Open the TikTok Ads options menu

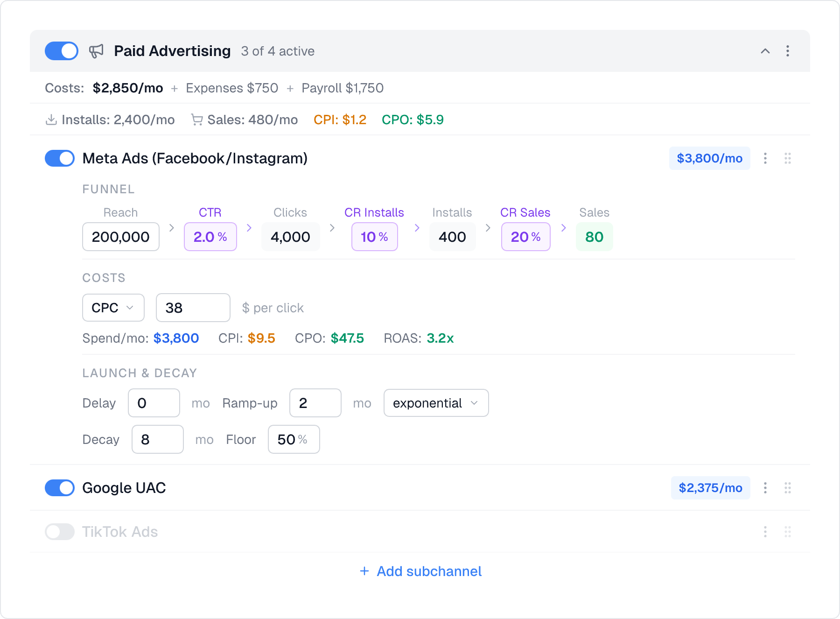pyautogui.click(x=765, y=532)
